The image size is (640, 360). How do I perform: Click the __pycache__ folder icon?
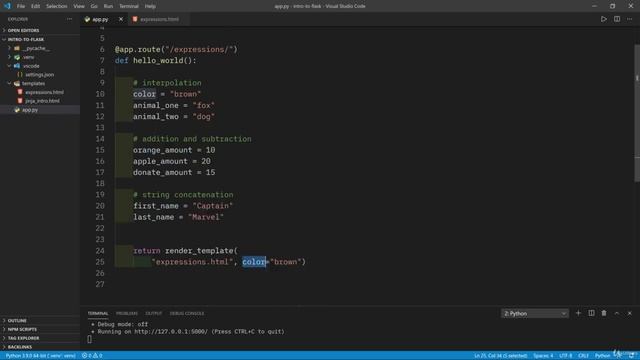click(17, 48)
